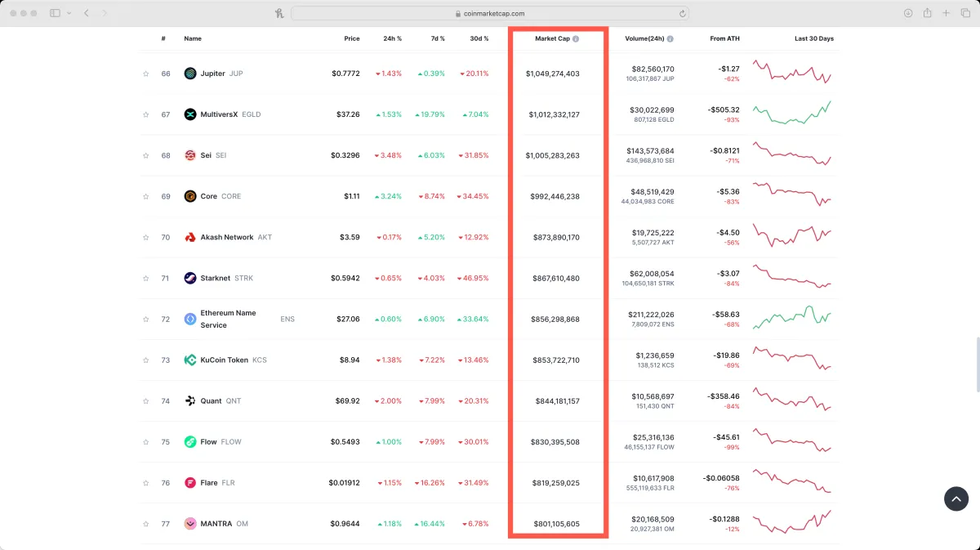Reload the coinmarketcap.com page
980x550 pixels.
coord(682,13)
